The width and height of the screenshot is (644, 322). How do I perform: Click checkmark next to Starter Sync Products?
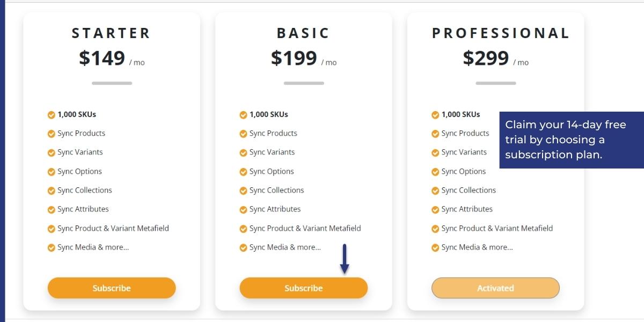[52, 134]
